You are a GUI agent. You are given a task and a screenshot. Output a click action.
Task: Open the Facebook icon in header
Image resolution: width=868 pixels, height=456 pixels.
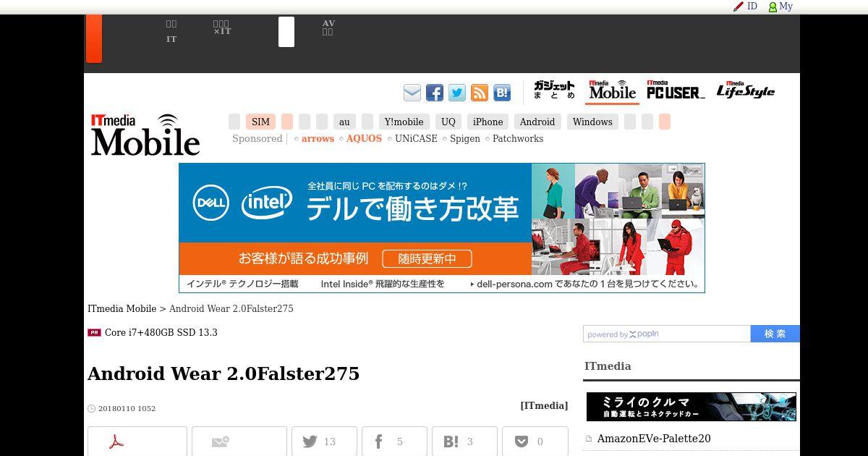435,93
